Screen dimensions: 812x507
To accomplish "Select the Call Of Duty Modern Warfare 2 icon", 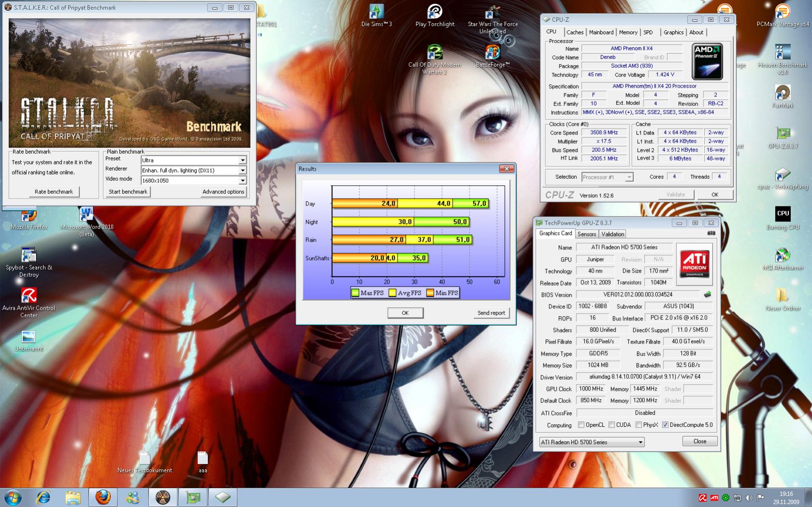I will [x=434, y=59].
